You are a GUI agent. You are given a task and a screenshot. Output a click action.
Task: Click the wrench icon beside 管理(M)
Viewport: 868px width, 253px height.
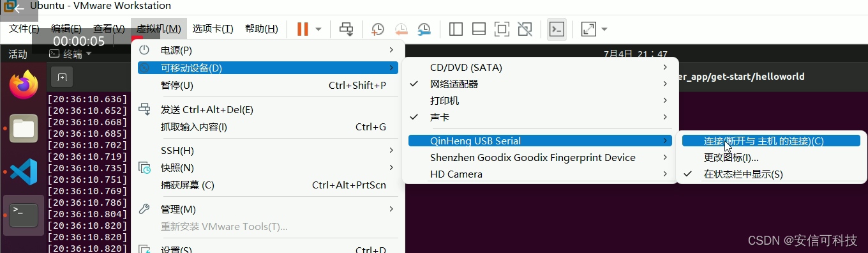coord(145,209)
